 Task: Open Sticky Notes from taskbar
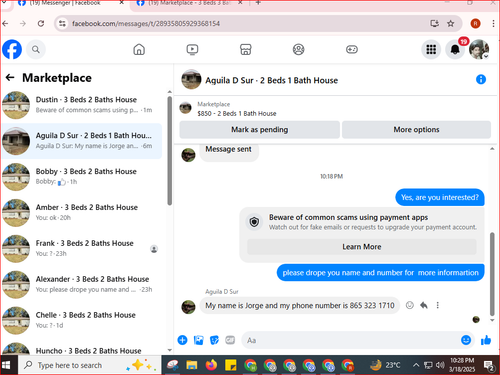(231, 365)
